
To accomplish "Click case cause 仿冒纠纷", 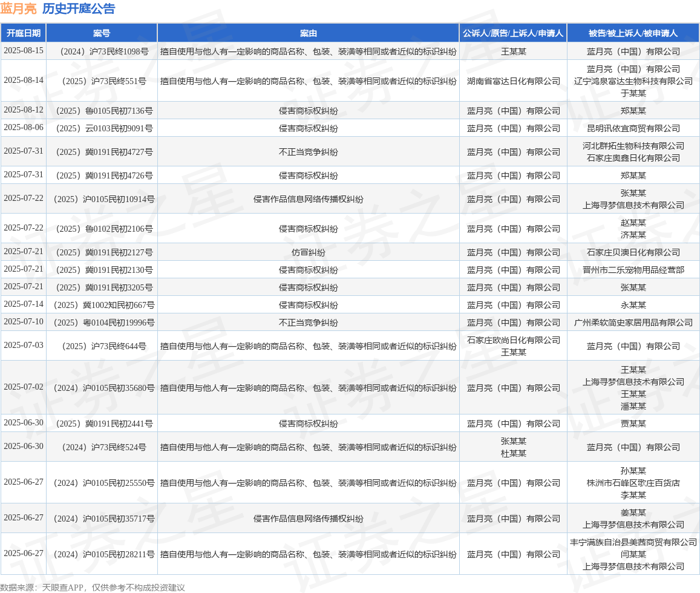I will click(x=308, y=252).
